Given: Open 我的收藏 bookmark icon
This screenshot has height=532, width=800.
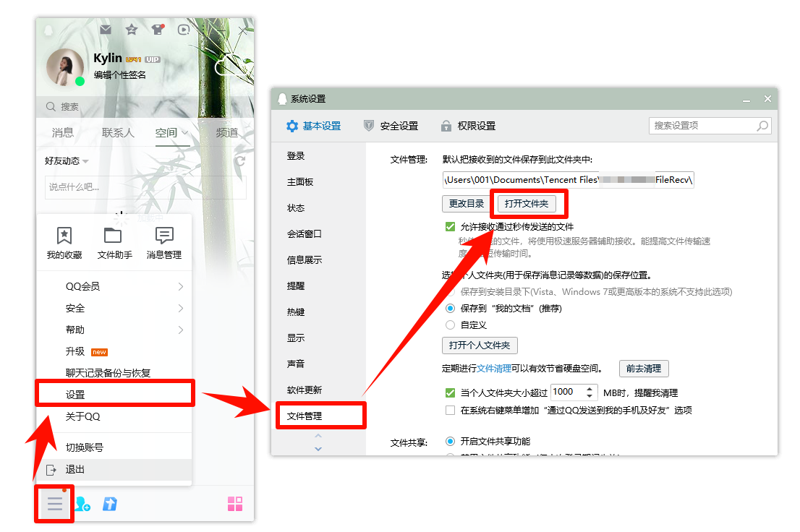Looking at the screenshot, I should pyautogui.click(x=64, y=236).
